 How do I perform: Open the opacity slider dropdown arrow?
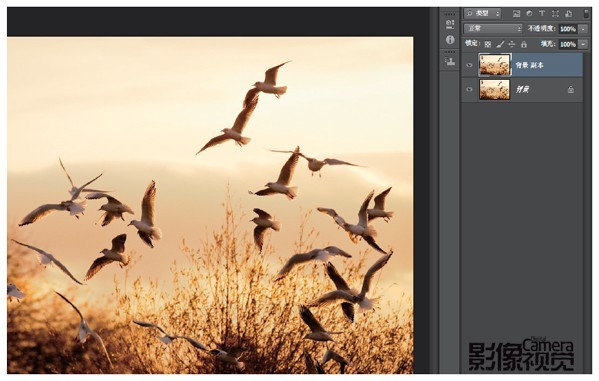pyautogui.click(x=583, y=29)
